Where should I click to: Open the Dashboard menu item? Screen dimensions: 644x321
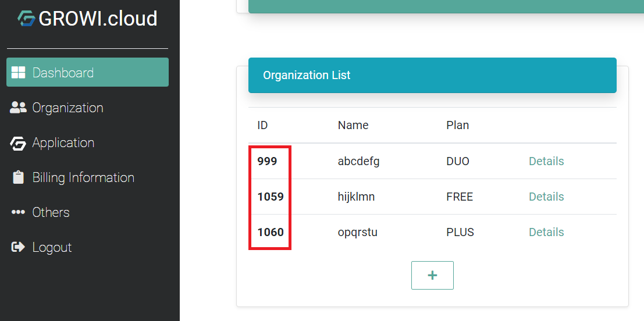[x=87, y=72]
